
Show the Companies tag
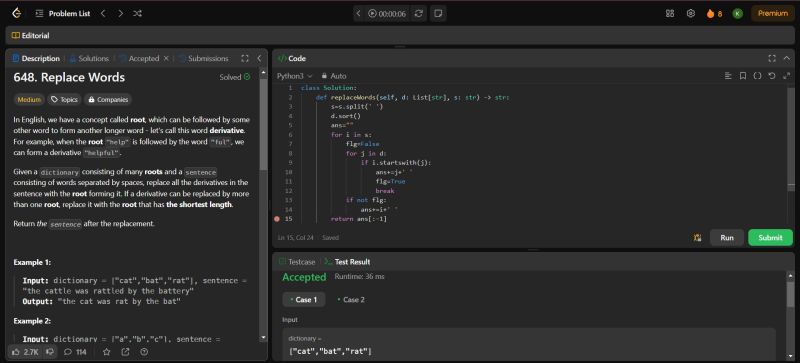pyautogui.click(x=108, y=100)
